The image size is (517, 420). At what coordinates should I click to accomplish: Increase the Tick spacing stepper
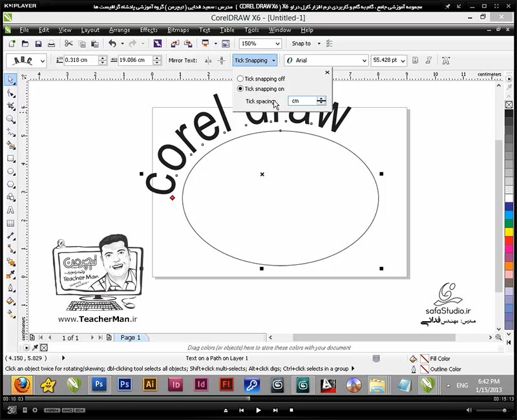point(321,99)
